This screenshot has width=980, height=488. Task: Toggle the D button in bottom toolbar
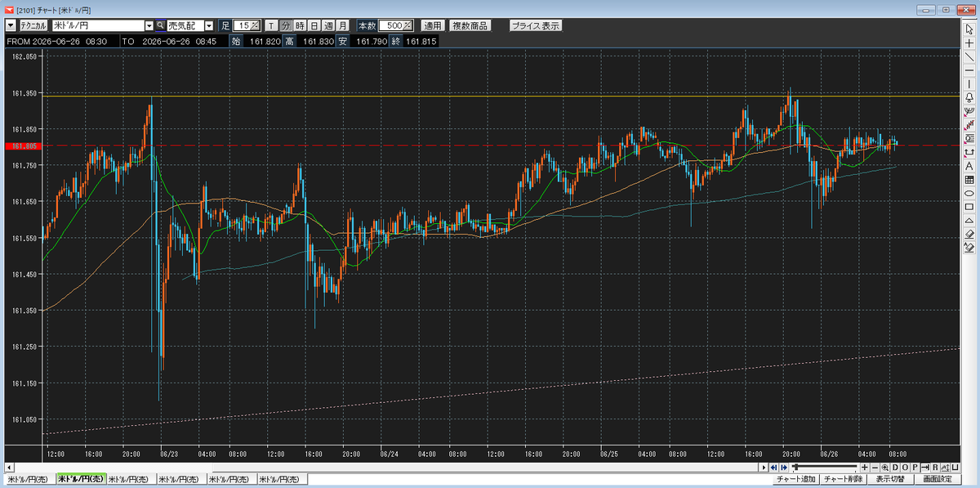[895, 468]
